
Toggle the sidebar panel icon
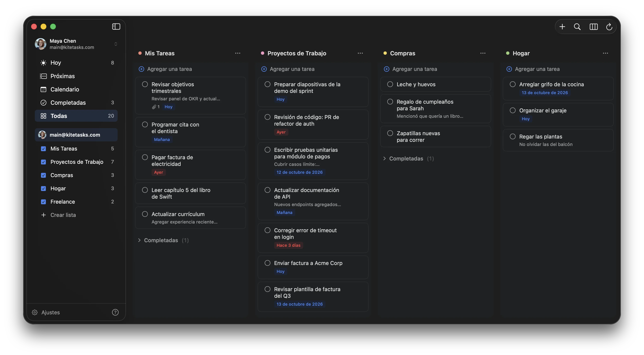116,27
